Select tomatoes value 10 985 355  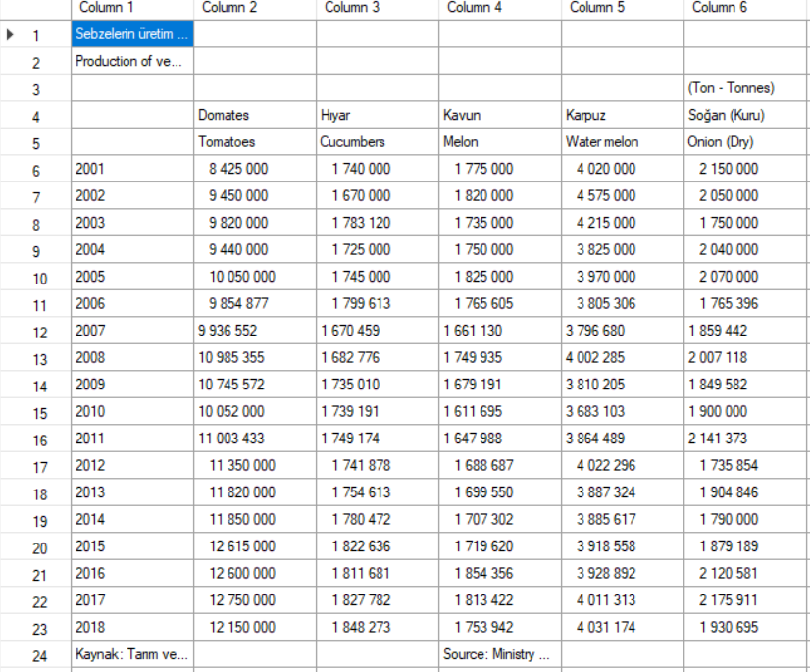click(x=255, y=357)
